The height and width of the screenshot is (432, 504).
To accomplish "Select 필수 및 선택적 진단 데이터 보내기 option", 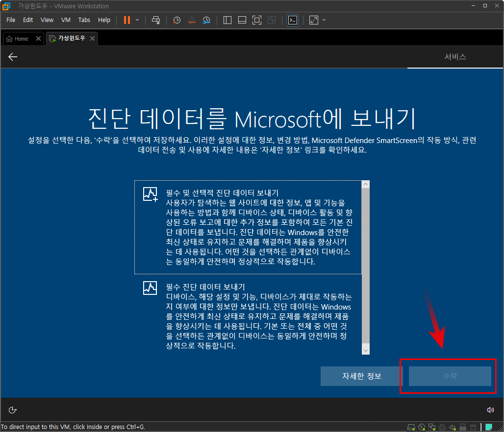I will (x=248, y=227).
